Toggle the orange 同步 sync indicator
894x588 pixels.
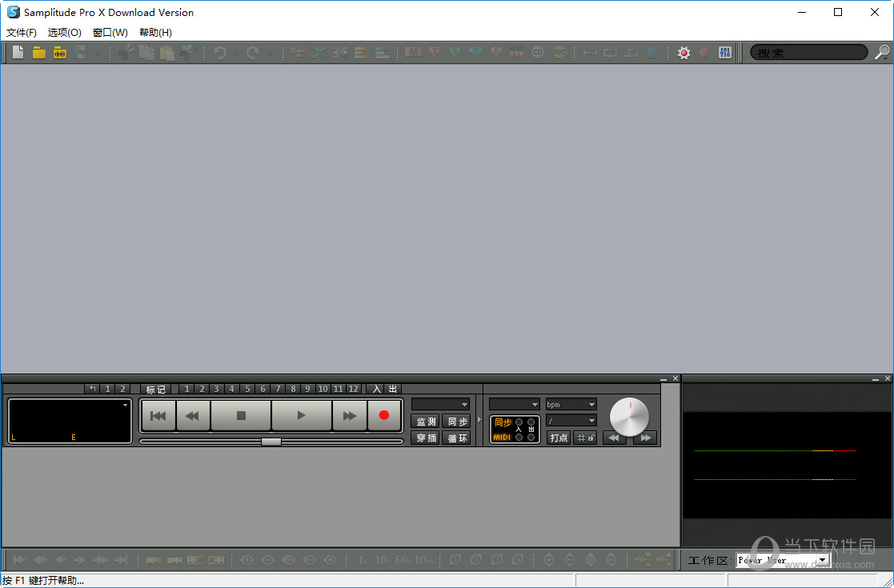tap(503, 422)
